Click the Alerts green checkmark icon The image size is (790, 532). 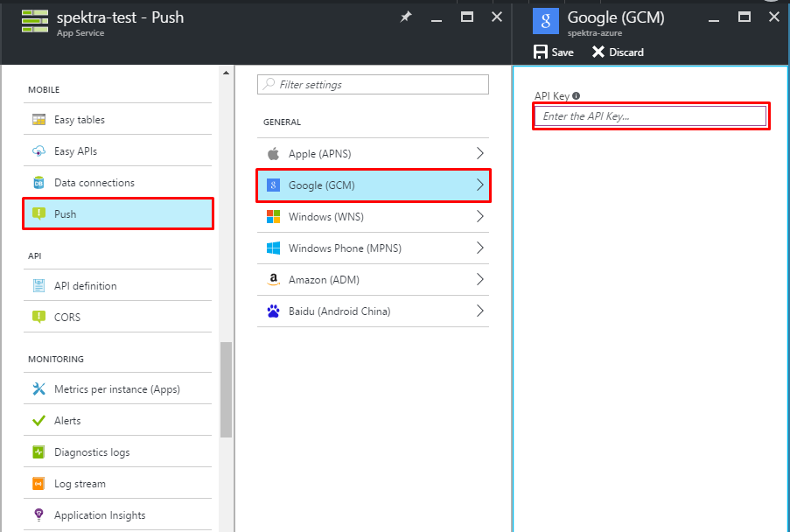(x=38, y=420)
